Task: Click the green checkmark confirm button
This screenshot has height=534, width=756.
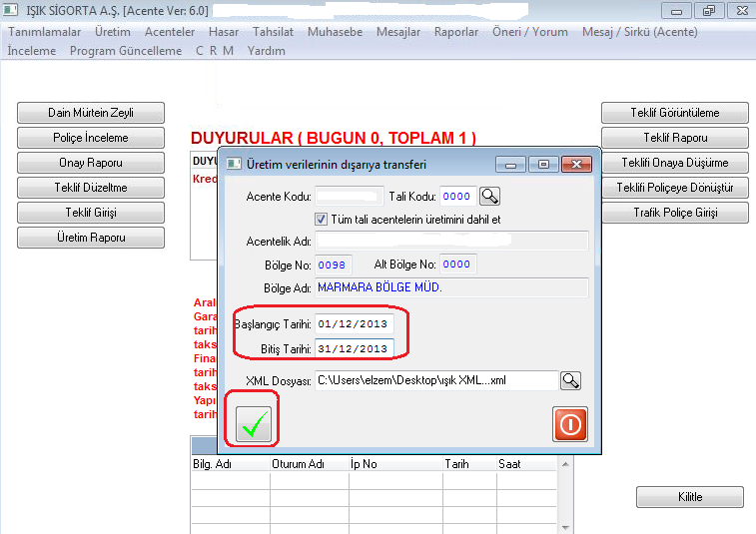Action: pyautogui.click(x=256, y=423)
